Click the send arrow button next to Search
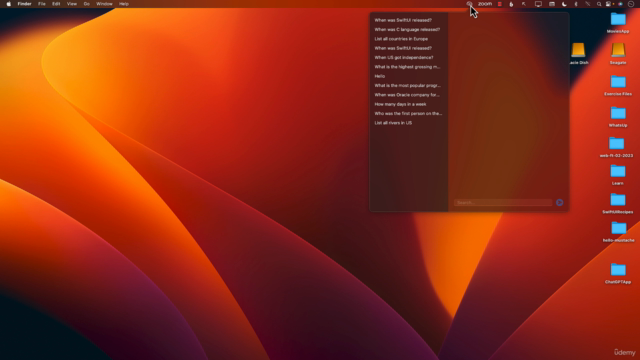The image size is (640, 360). [560, 202]
